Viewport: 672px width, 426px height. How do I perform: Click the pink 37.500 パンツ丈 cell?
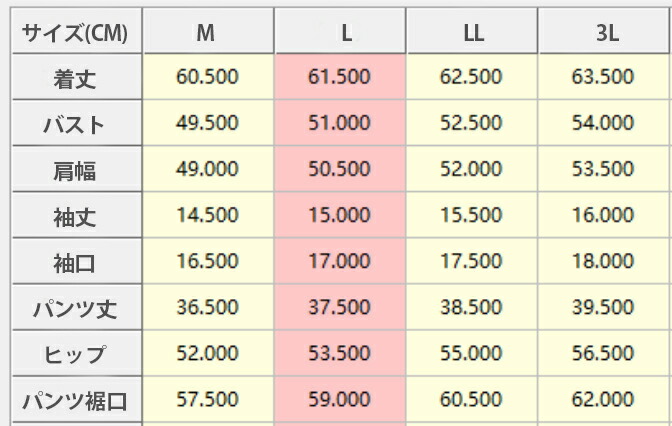340,308
